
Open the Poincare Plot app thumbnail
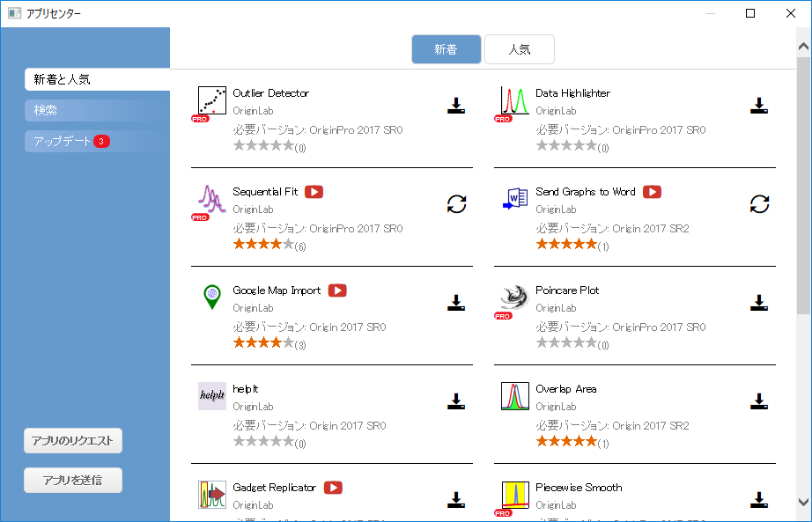click(x=514, y=298)
